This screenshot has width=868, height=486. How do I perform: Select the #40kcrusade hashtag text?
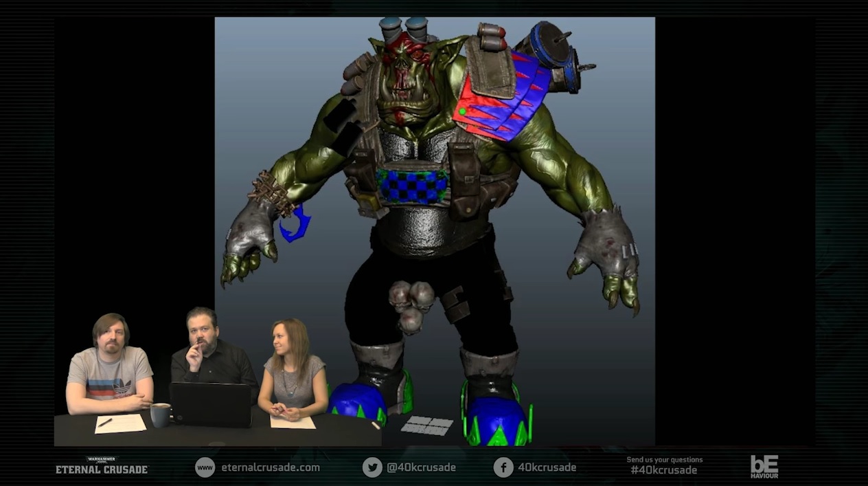click(x=664, y=471)
